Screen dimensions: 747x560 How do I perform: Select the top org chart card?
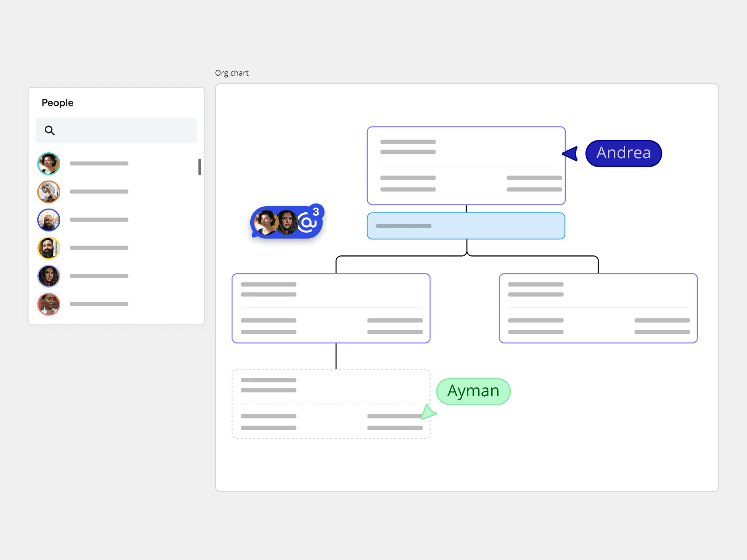click(x=466, y=166)
